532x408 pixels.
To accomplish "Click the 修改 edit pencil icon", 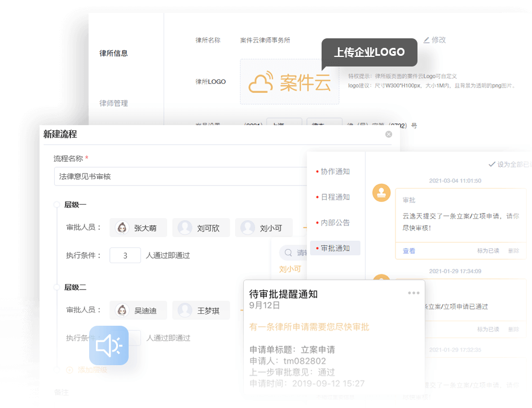I will (x=427, y=40).
